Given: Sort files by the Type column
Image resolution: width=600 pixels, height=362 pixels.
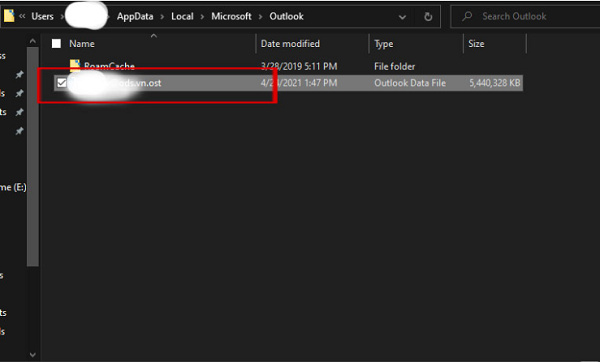Looking at the screenshot, I should click(383, 44).
